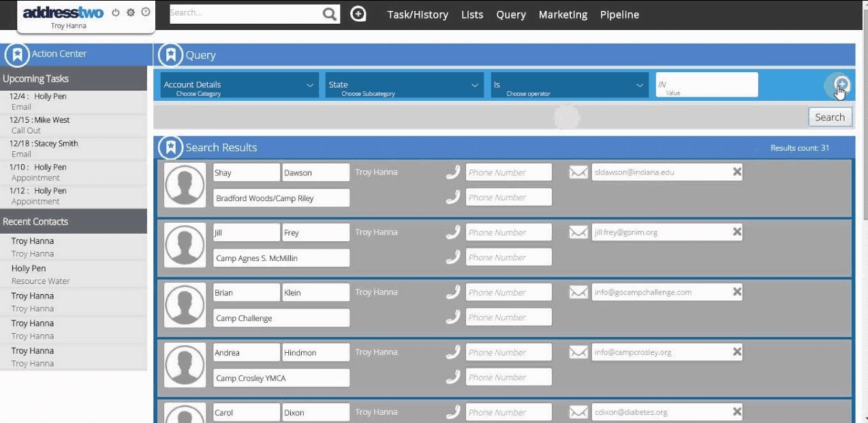
Task: Click the phone icon beside Brian Klein
Action: [x=453, y=292]
